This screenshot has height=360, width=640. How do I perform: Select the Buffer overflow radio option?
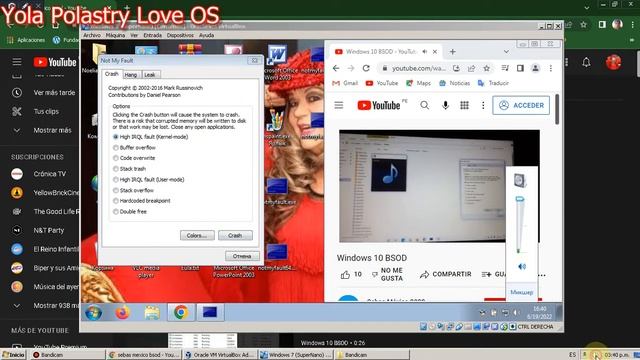(134, 147)
